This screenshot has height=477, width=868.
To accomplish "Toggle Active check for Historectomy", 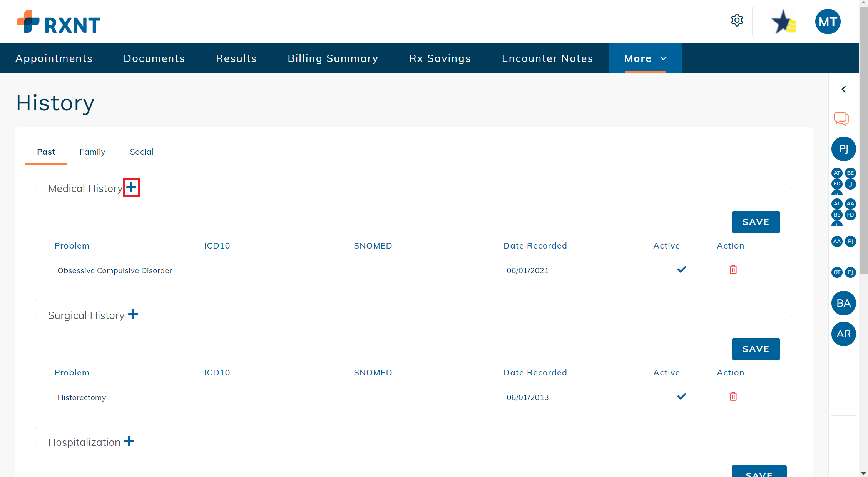I will (682, 397).
